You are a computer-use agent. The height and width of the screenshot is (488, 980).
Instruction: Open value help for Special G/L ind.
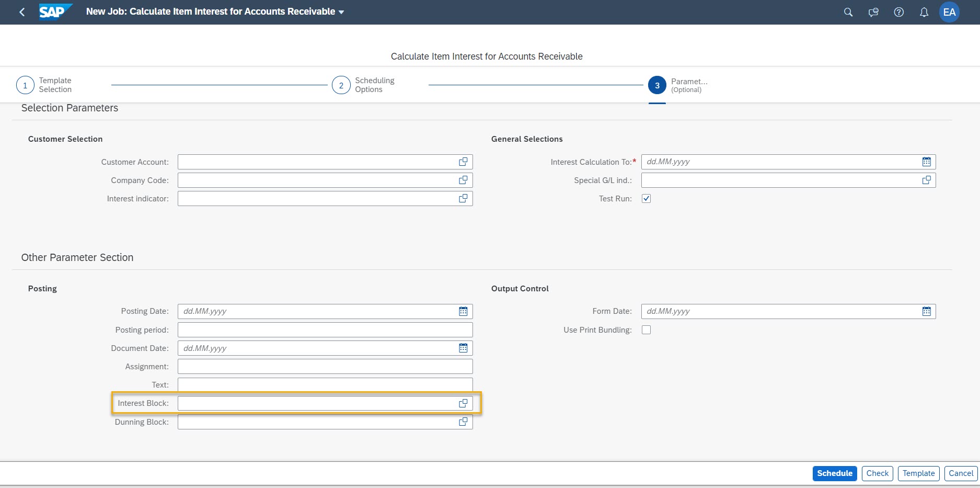tap(926, 180)
